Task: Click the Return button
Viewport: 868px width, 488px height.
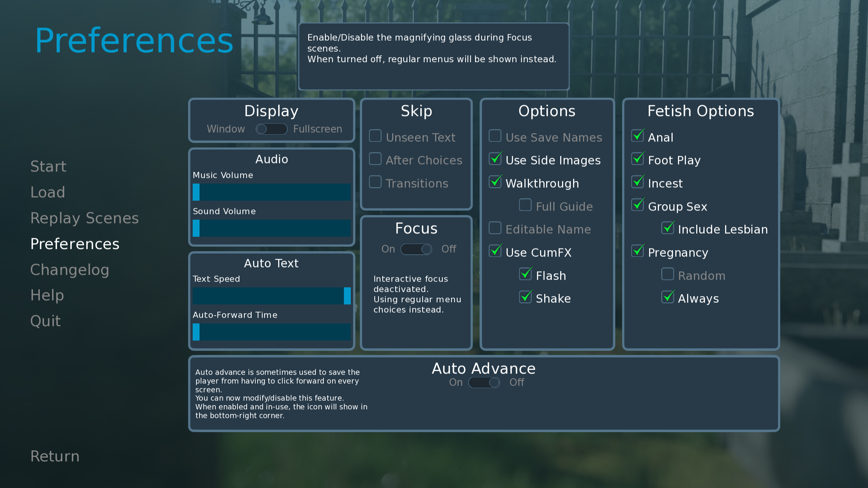Action: click(x=55, y=456)
